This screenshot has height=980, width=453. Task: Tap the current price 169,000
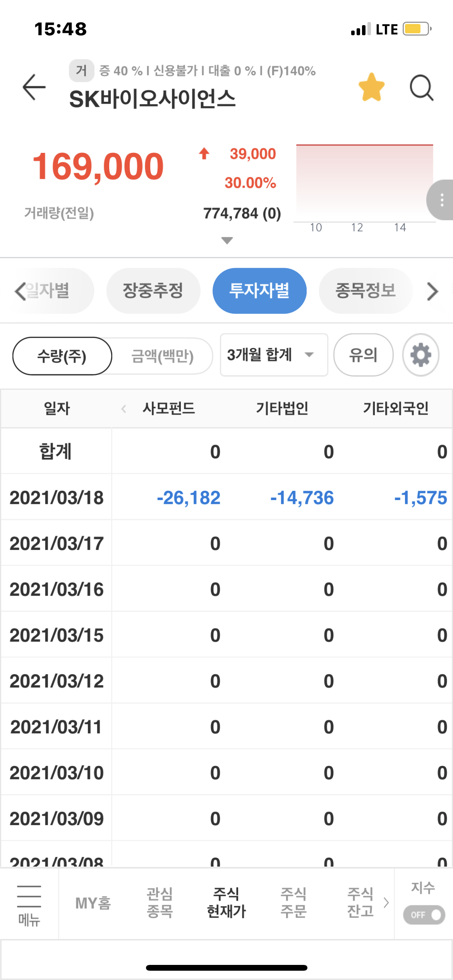coord(98,166)
